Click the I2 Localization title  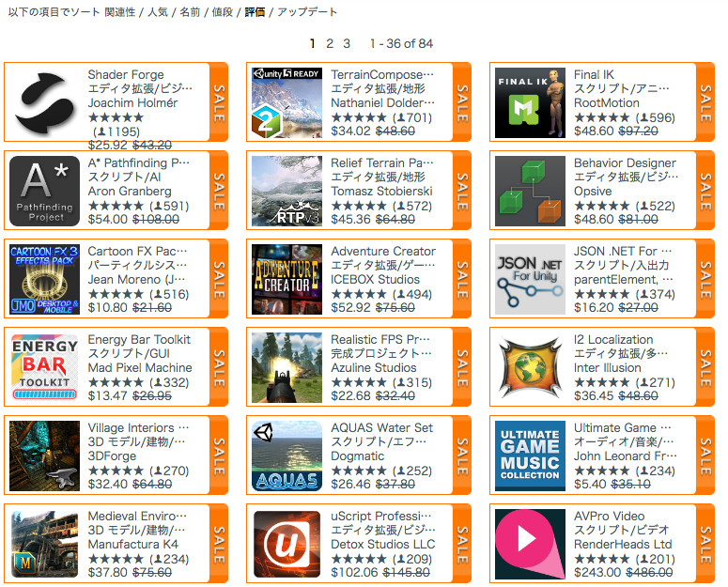(x=613, y=340)
